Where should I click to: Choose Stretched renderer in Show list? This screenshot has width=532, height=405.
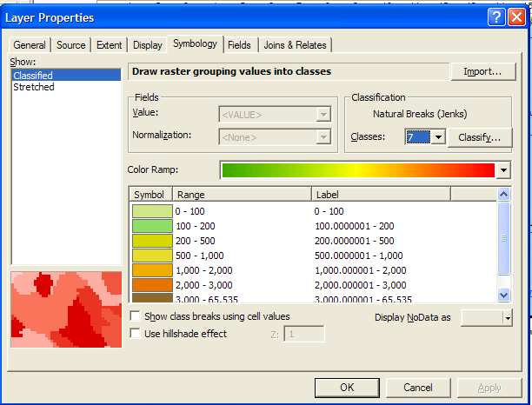[66, 87]
